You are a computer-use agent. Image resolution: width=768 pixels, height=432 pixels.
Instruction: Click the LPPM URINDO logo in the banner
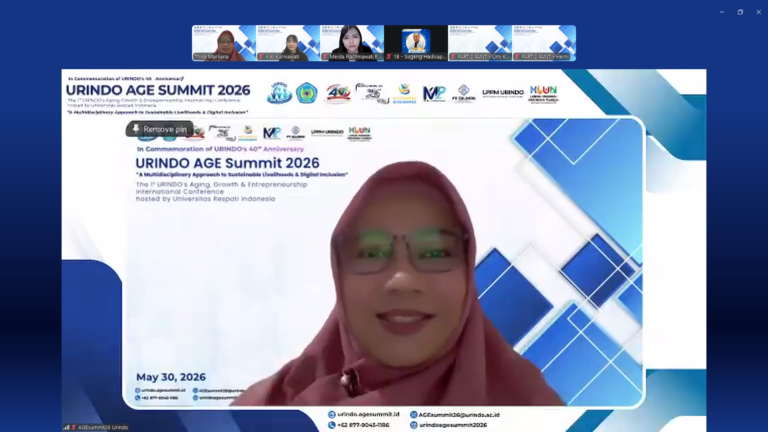pyautogui.click(x=503, y=93)
